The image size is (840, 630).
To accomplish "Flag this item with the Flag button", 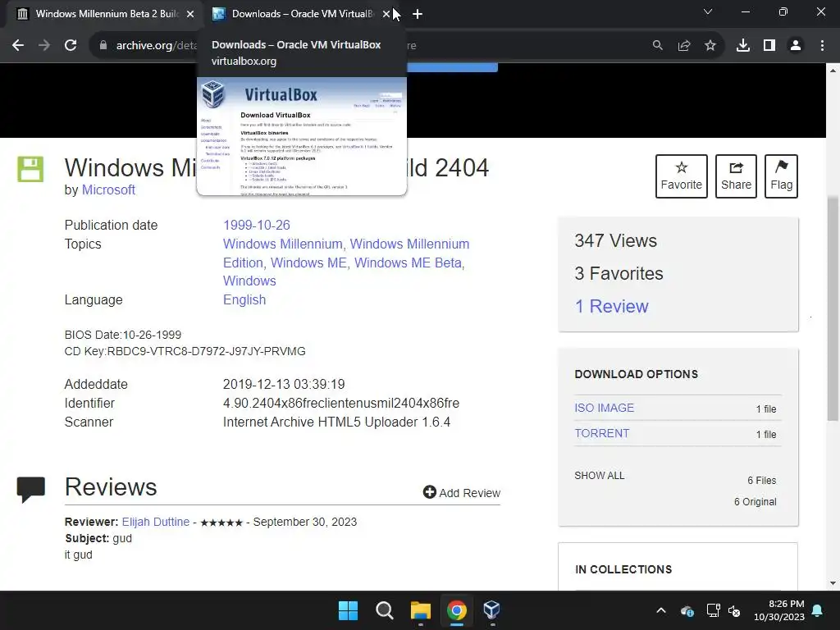I will coord(781,176).
